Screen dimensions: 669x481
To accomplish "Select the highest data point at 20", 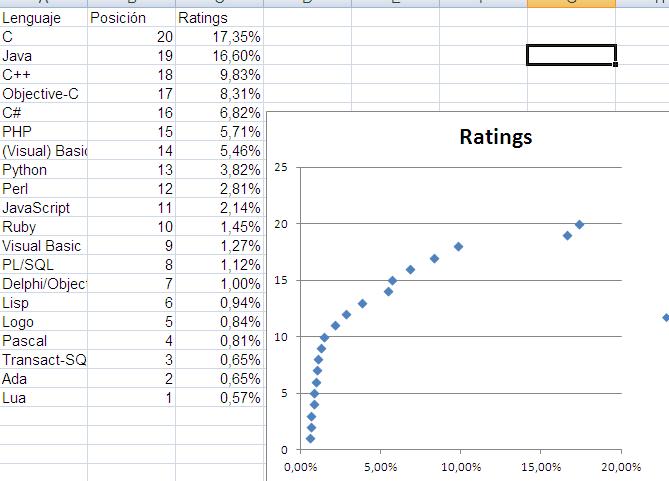I will click(579, 224).
